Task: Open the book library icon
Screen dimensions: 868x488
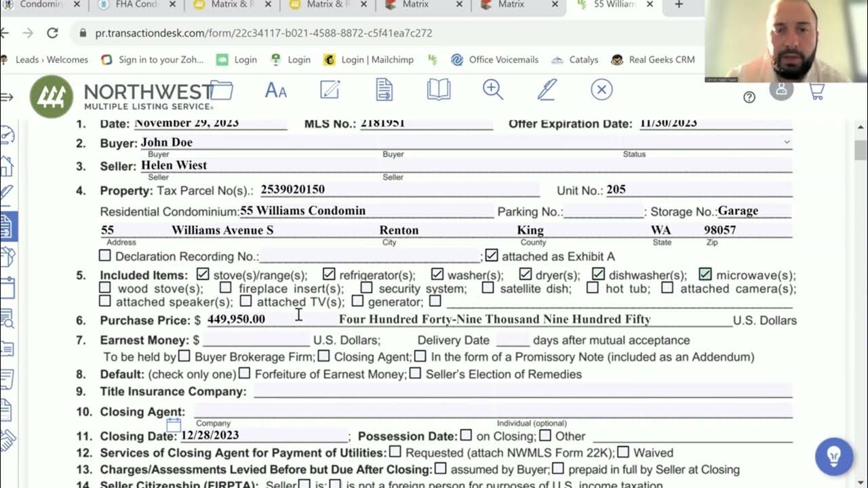Action: click(439, 89)
